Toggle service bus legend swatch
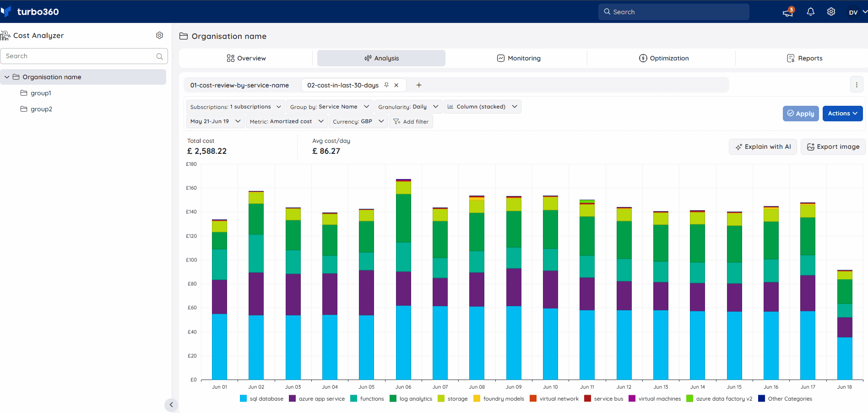Viewport: 868px width, 413px height. coord(587,399)
